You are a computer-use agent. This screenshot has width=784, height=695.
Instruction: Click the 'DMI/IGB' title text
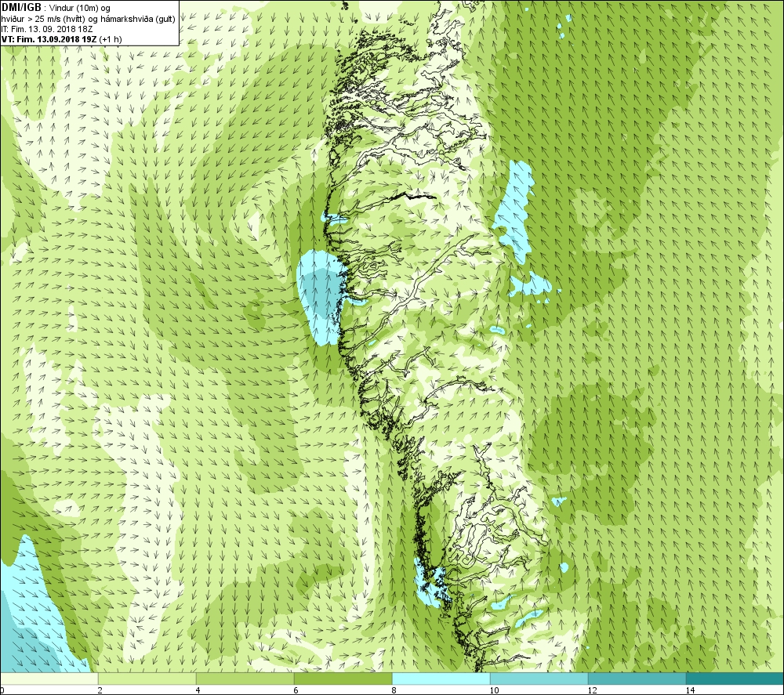coord(21,8)
